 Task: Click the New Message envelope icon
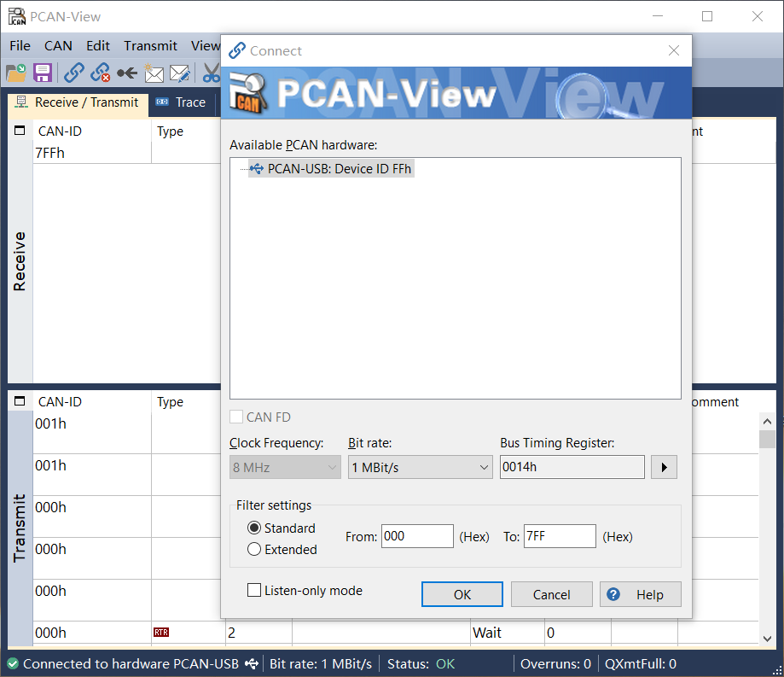[x=154, y=73]
